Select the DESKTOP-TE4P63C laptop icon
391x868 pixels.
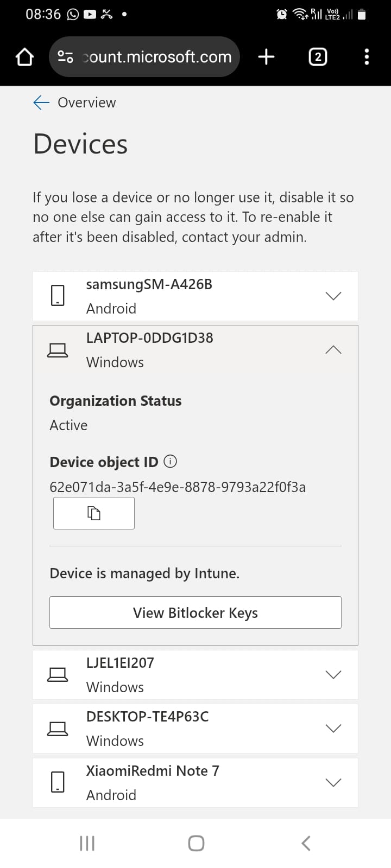(x=58, y=728)
